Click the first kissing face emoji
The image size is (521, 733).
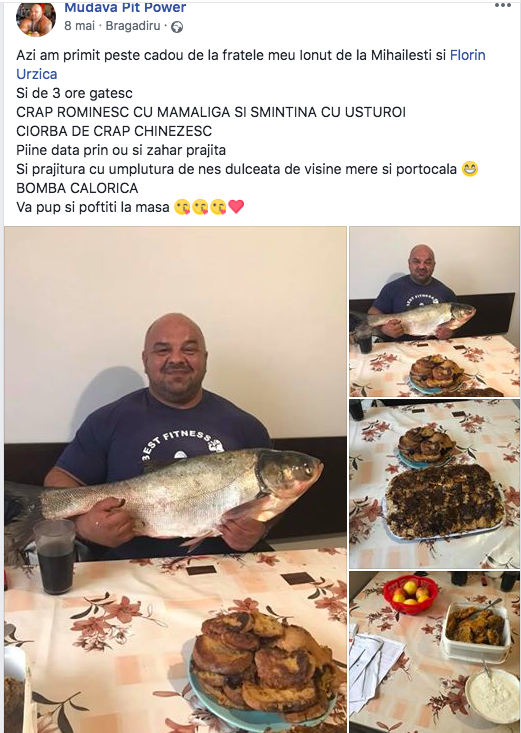[182, 207]
